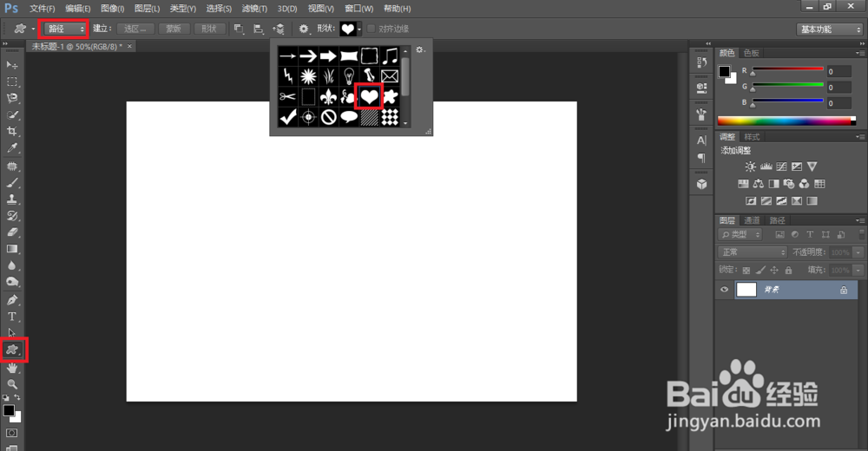Hide the 背景 layer with eye icon

[x=724, y=290]
